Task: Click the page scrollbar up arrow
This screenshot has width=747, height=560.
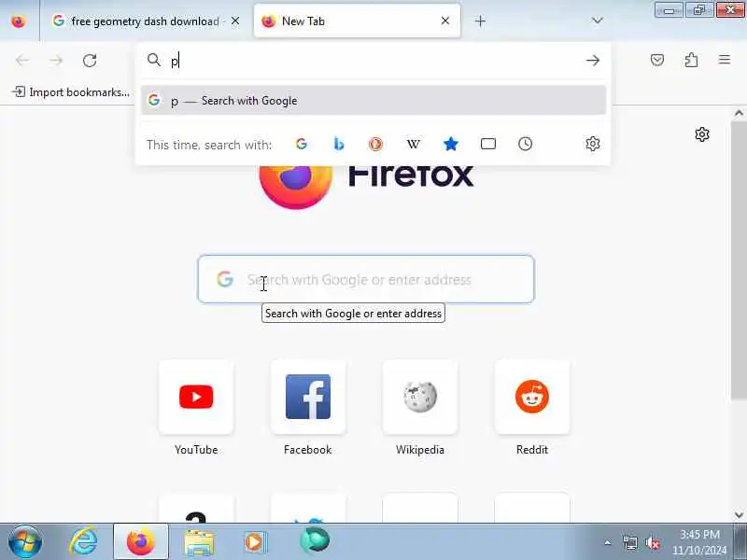Action: [739, 113]
